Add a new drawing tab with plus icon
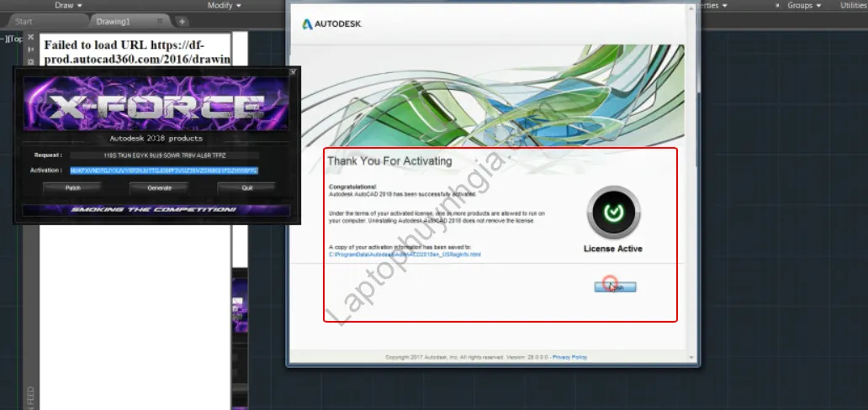 coord(183,21)
